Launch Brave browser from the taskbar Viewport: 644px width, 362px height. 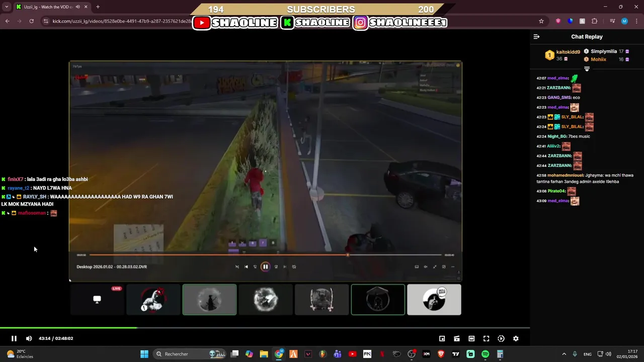pos(441,354)
